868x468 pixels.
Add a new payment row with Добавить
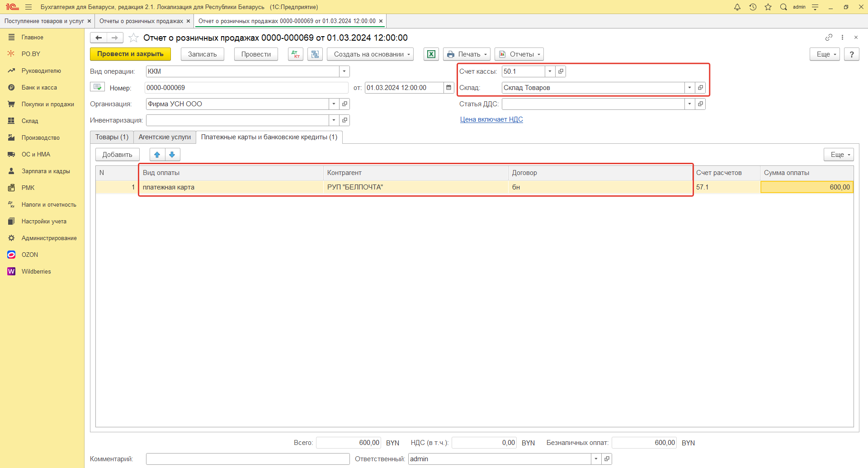tap(117, 155)
